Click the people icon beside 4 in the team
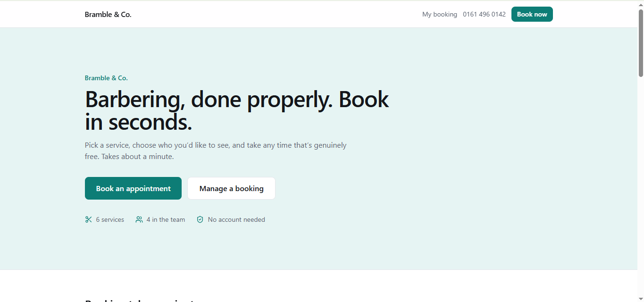The width and height of the screenshot is (644, 302). click(139, 219)
